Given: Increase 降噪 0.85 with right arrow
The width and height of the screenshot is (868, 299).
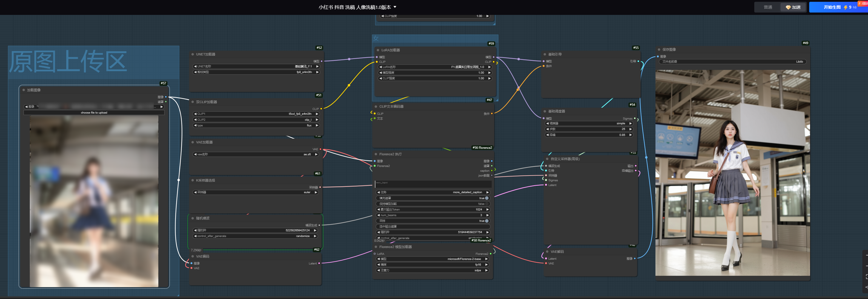Looking at the screenshot, I should (630, 135).
